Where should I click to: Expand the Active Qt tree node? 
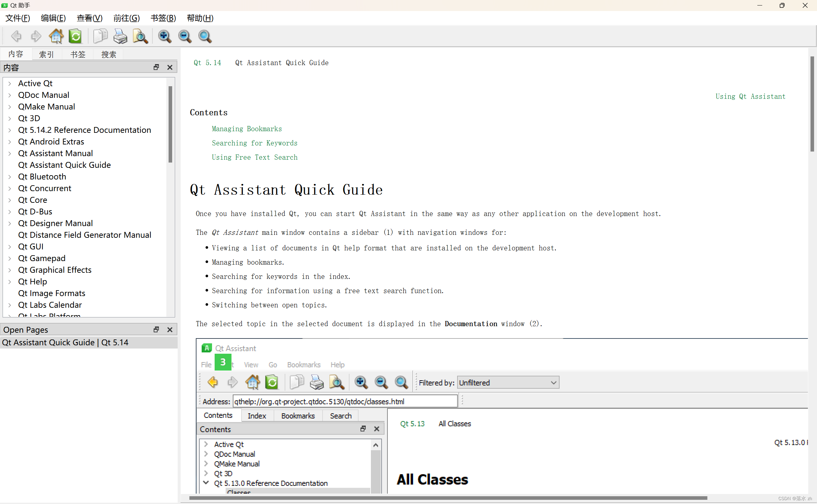(10, 83)
